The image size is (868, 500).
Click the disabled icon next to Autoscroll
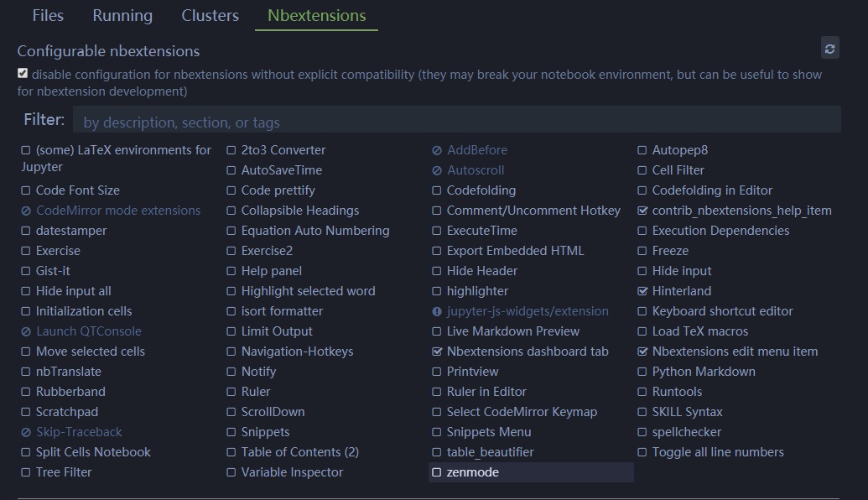[437, 170]
